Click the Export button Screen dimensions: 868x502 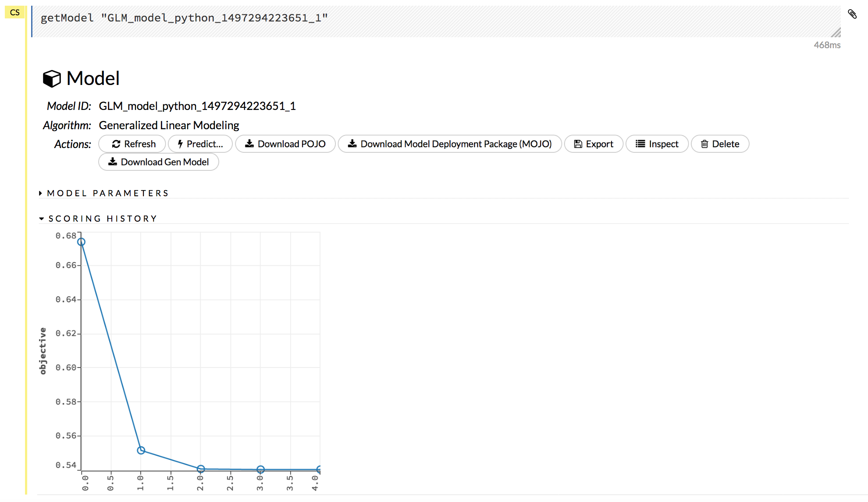pos(594,144)
